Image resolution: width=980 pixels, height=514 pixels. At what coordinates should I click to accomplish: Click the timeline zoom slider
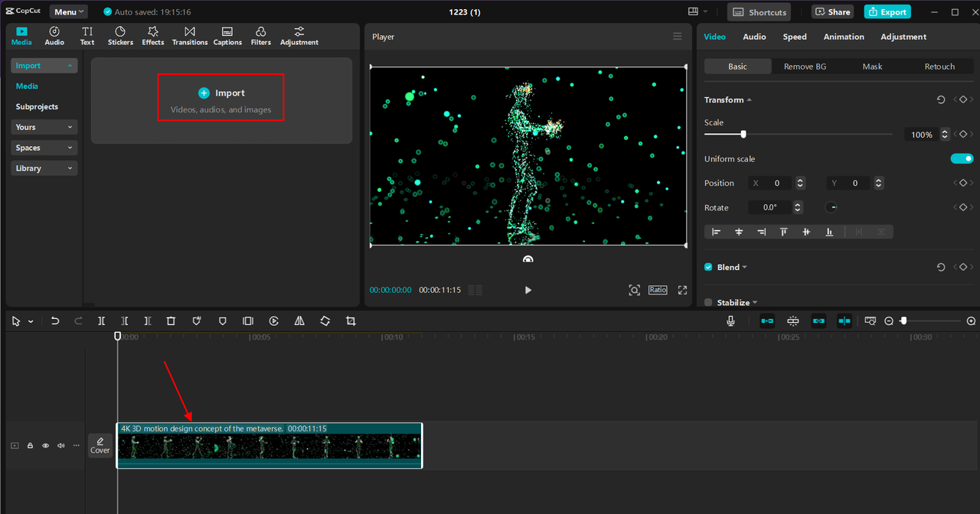(x=905, y=320)
